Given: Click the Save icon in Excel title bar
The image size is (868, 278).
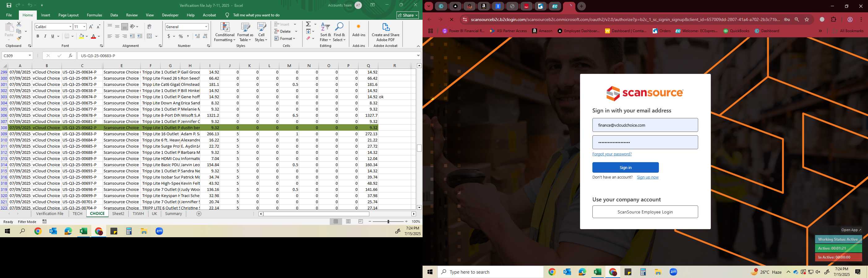Looking at the screenshot, I should point(9,5).
